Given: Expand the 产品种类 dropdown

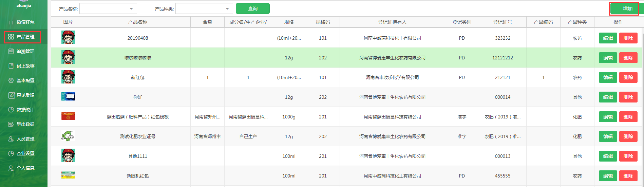Looking at the screenshot, I should 227,9.
